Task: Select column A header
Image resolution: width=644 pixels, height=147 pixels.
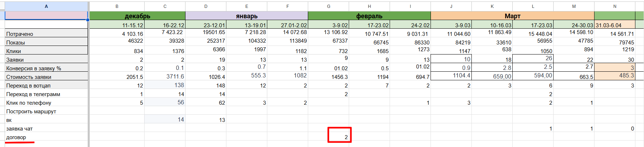Action: pyautogui.click(x=46, y=6)
